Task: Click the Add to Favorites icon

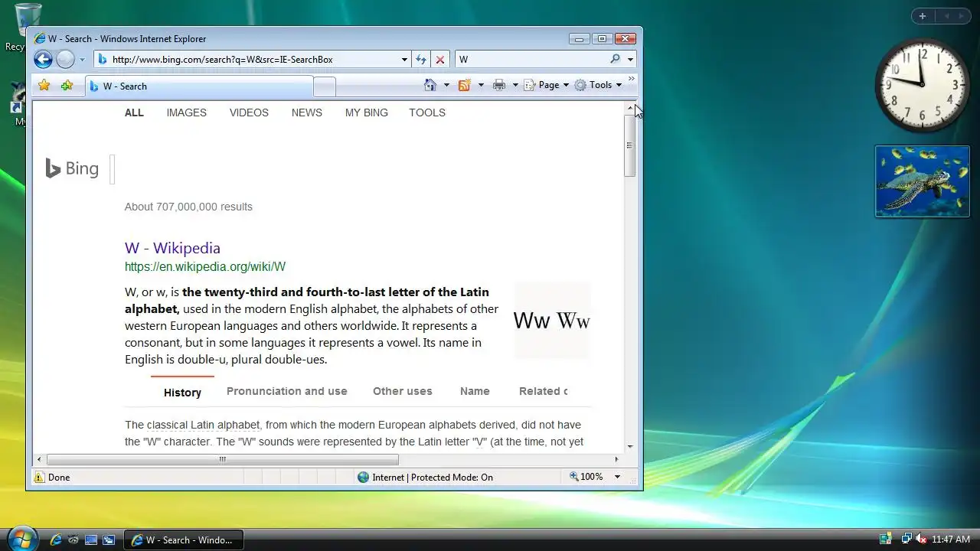Action: 67,86
